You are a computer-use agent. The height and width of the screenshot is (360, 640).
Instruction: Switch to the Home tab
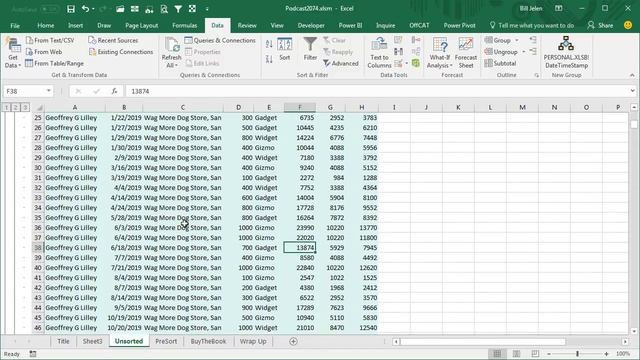tap(45, 25)
